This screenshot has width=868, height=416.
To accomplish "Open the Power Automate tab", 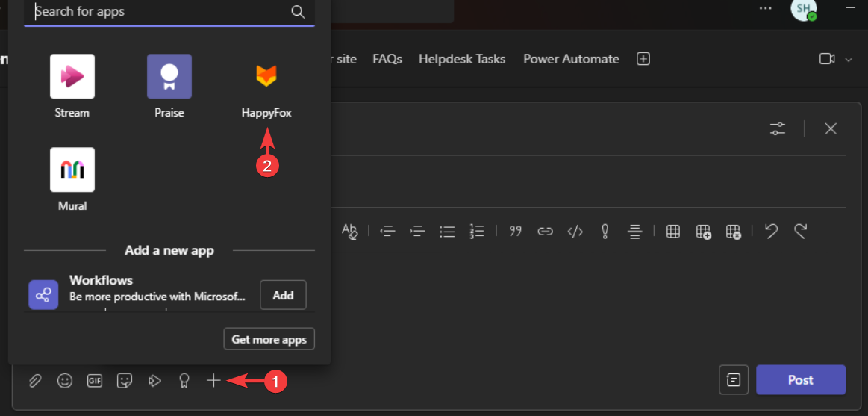I will click(x=571, y=59).
